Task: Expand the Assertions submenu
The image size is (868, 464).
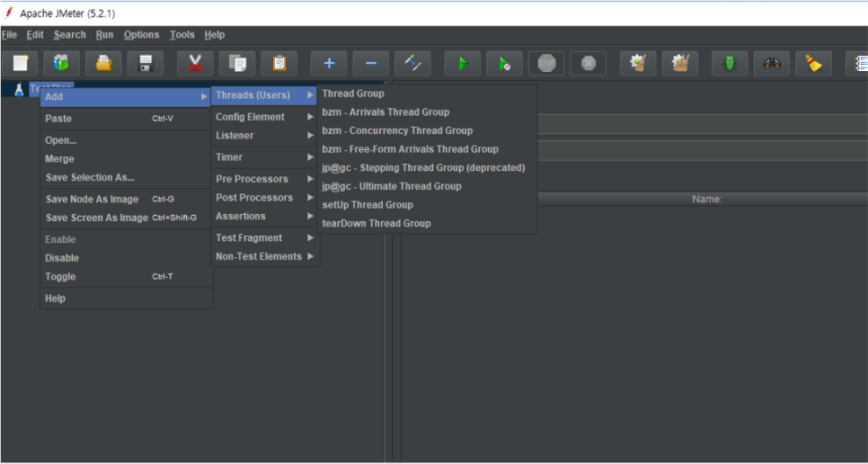Action: coord(264,217)
